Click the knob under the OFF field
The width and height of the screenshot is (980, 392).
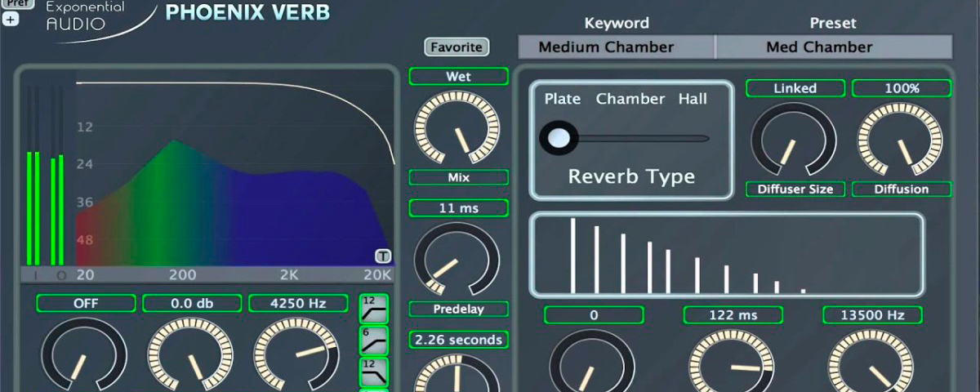pyautogui.click(x=84, y=356)
